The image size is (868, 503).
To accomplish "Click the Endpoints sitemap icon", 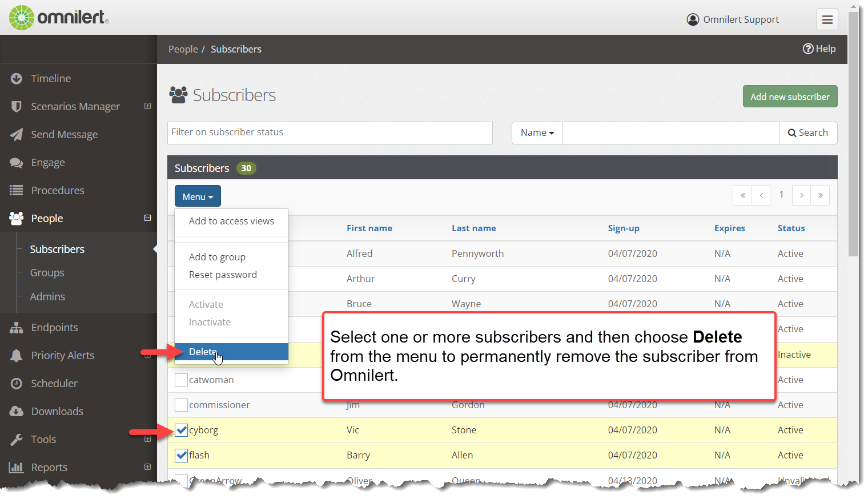I will pos(17,328).
